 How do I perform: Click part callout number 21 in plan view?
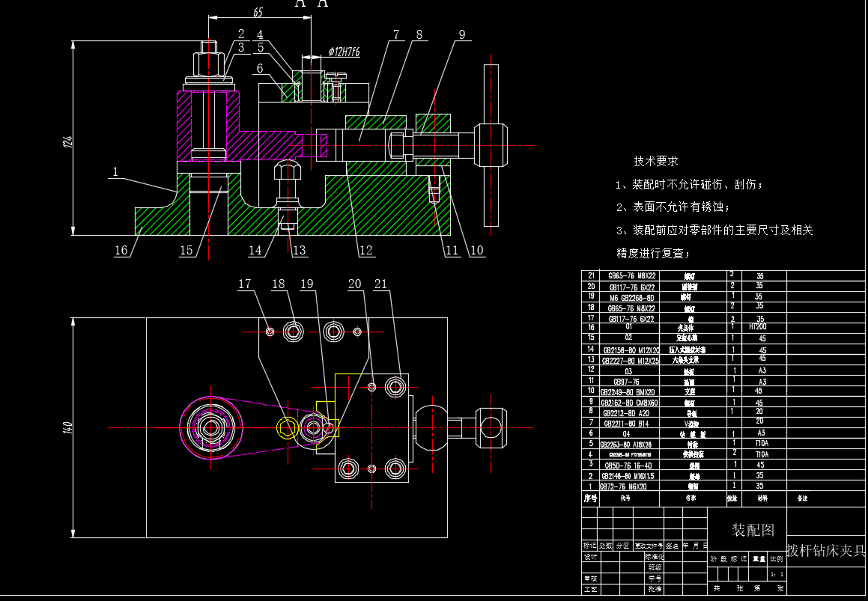[382, 284]
